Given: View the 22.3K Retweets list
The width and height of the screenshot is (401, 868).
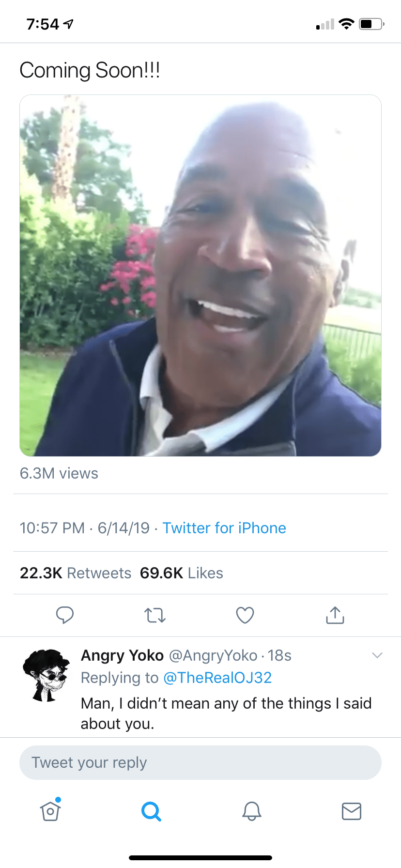Looking at the screenshot, I should (x=76, y=573).
